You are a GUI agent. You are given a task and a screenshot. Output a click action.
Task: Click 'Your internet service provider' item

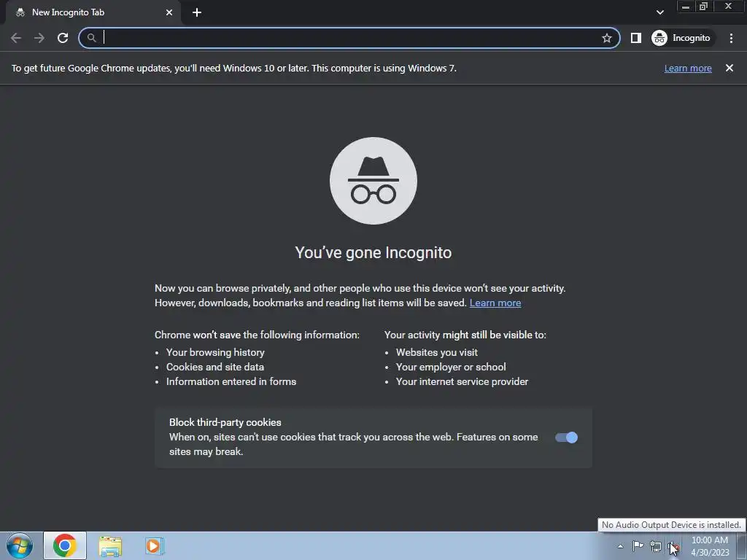[x=462, y=381]
